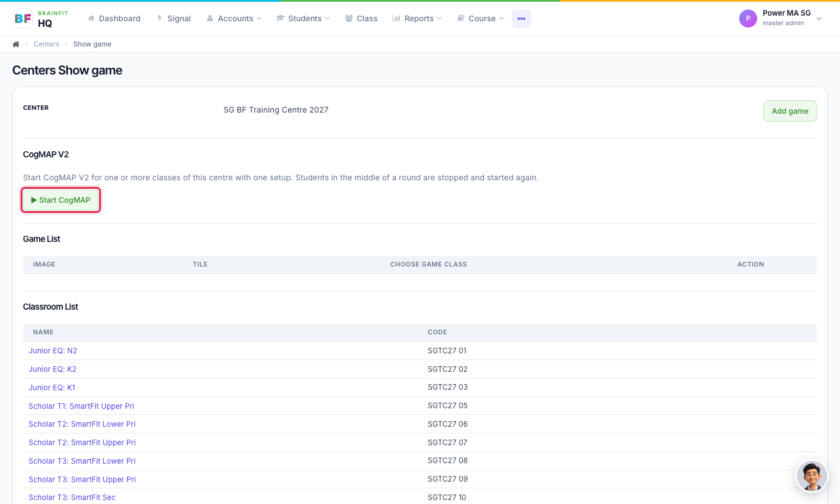Open Junior EQ: K1 classroom
840x504 pixels.
52,388
